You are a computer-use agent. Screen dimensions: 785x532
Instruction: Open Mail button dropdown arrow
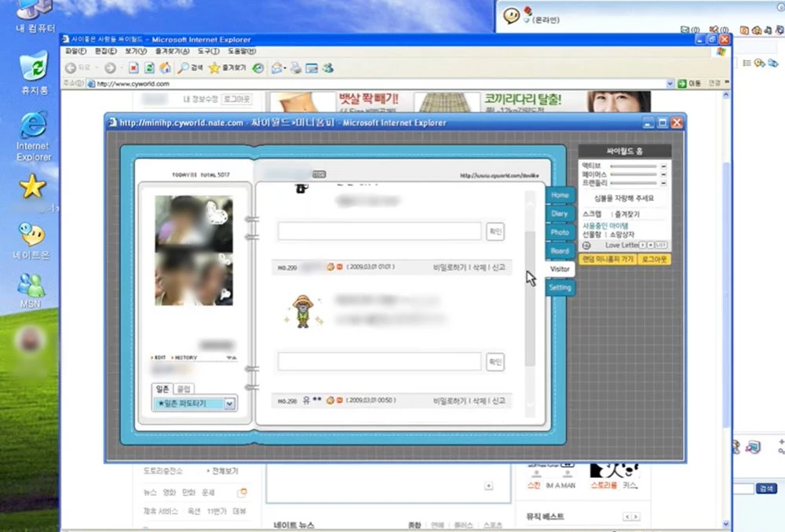[285, 68]
